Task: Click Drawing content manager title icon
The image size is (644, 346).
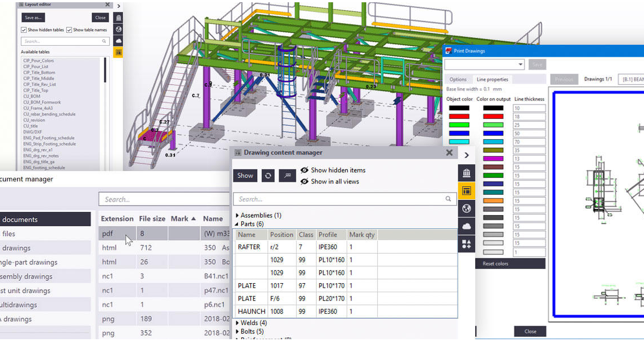Action: pyautogui.click(x=238, y=153)
